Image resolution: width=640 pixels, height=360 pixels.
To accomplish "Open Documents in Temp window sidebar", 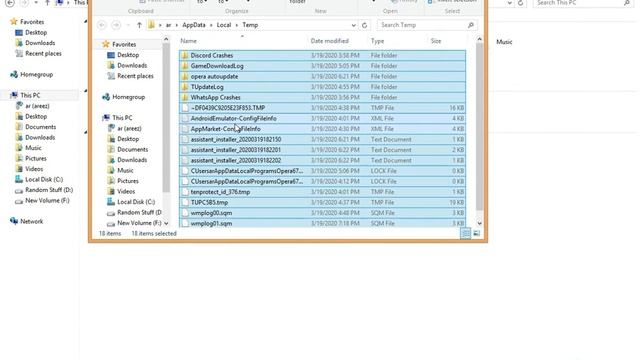I will point(128,149).
